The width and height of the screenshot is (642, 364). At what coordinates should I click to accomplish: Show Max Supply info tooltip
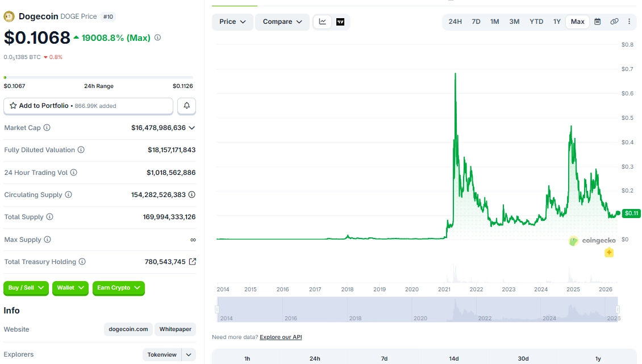tap(48, 239)
